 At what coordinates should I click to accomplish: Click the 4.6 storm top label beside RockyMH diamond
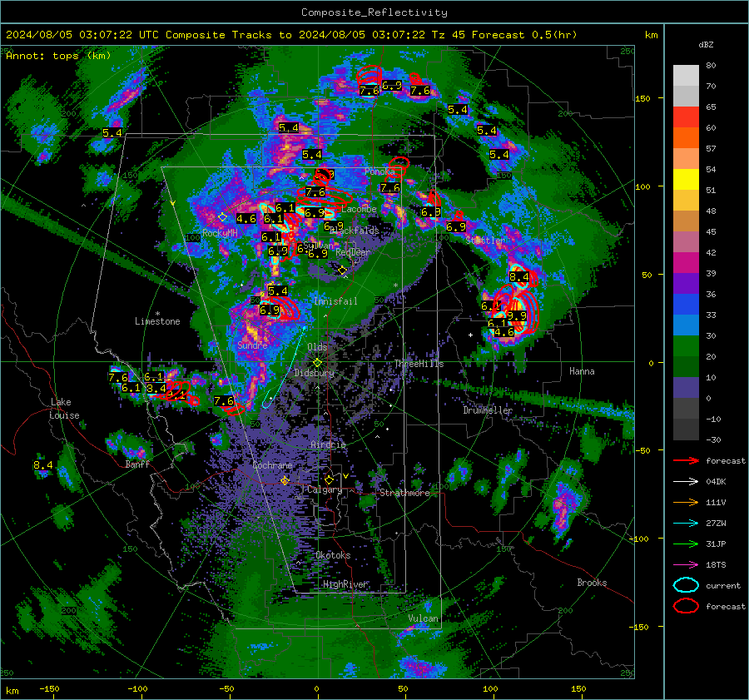coord(246,219)
